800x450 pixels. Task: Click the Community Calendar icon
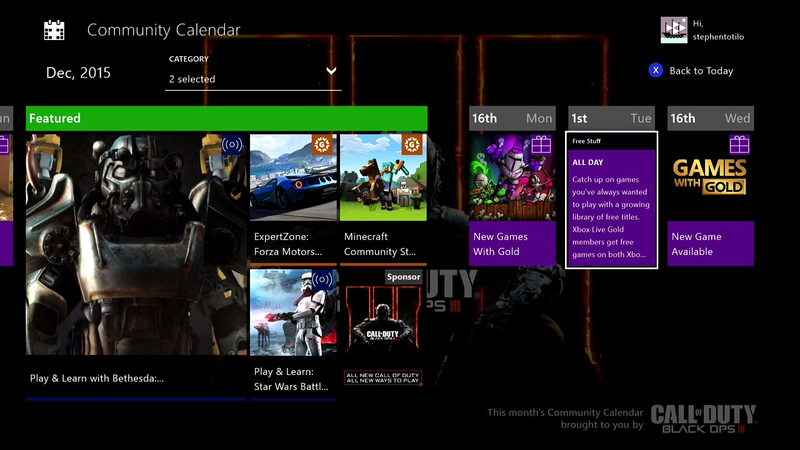point(54,30)
